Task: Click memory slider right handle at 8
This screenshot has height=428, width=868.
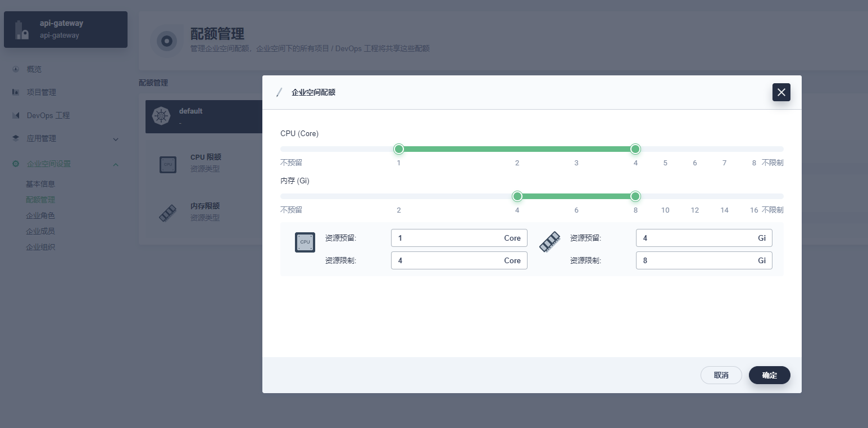Action: click(x=635, y=196)
